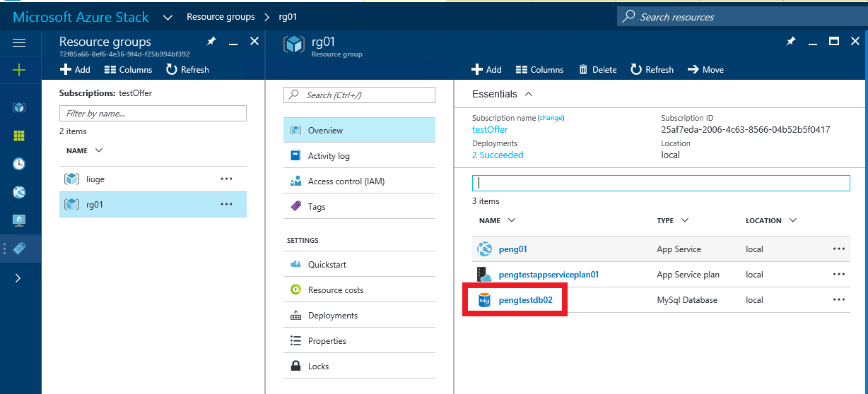Open pengtestappserviceplan01 resource
The height and width of the screenshot is (394, 868).
click(x=549, y=275)
